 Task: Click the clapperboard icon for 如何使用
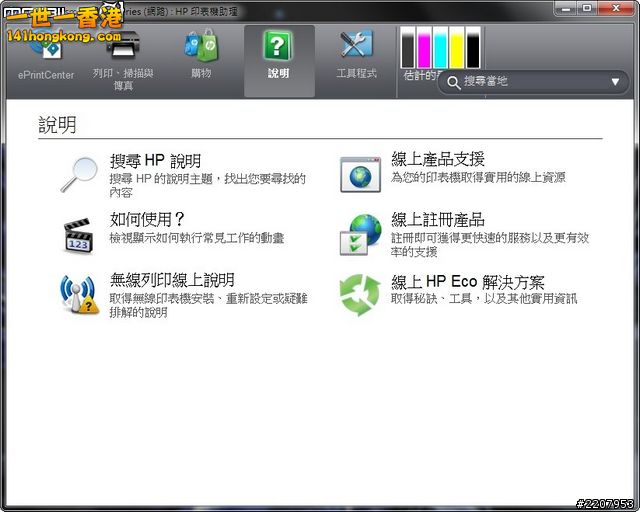tap(78, 232)
